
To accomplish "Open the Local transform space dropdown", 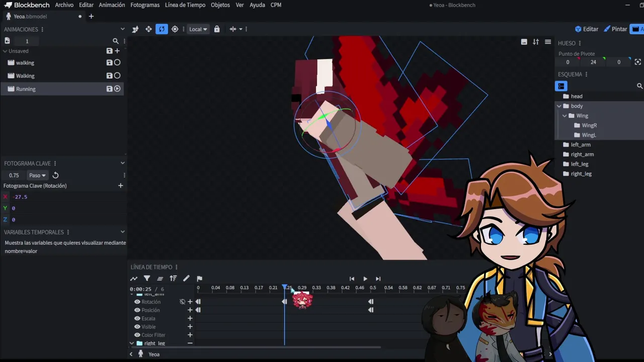I will tap(198, 29).
